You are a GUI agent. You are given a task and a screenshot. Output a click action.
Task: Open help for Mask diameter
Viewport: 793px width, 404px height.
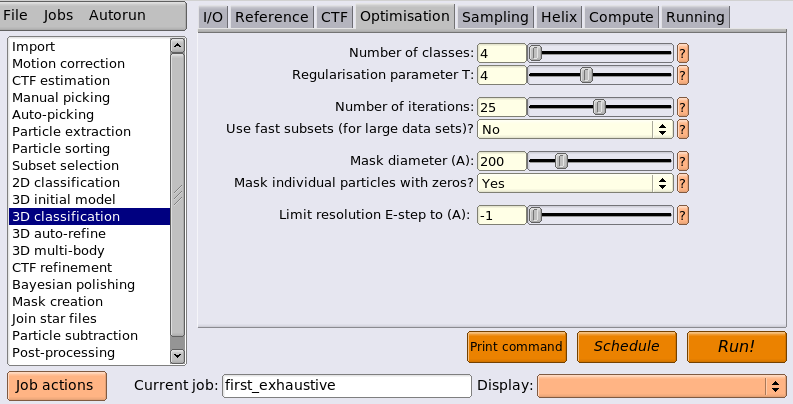tap(683, 161)
